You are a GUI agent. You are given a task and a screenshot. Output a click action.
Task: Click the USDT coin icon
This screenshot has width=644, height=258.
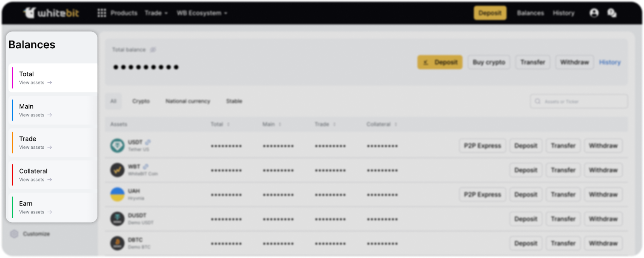point(118,145)
